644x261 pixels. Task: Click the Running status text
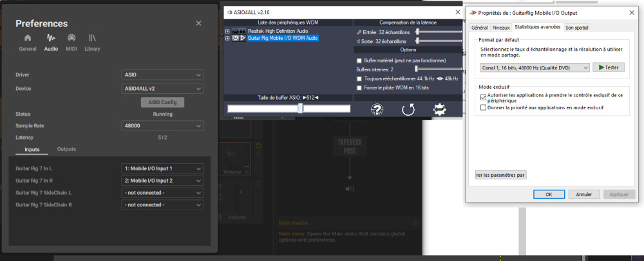pyautogui.click(x=163, y=114)
